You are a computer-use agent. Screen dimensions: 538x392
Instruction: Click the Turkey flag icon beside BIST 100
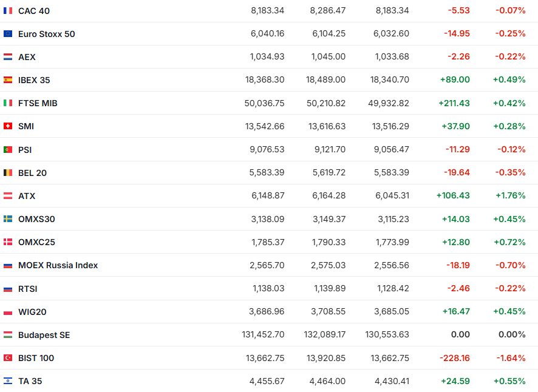[x=8, y=357]
